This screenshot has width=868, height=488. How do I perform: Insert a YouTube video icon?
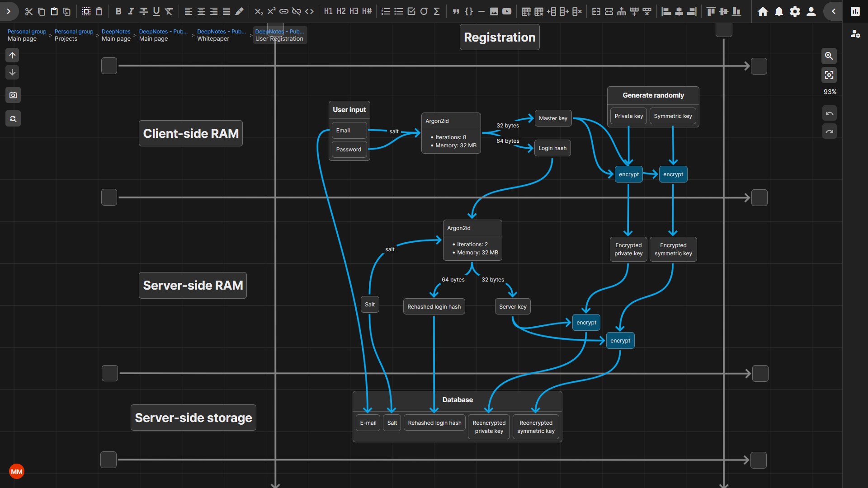(x=507, y=11)
